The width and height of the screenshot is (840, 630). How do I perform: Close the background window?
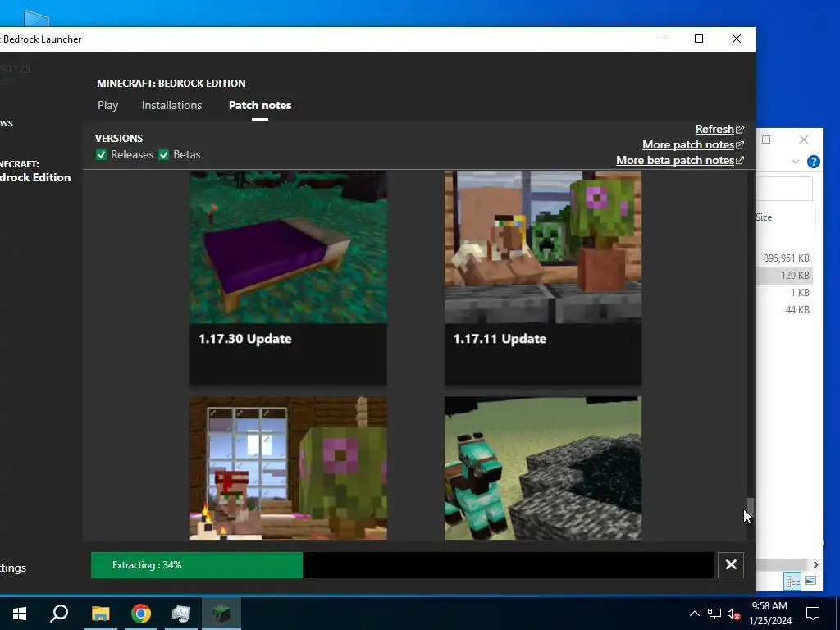coord(804,139)
